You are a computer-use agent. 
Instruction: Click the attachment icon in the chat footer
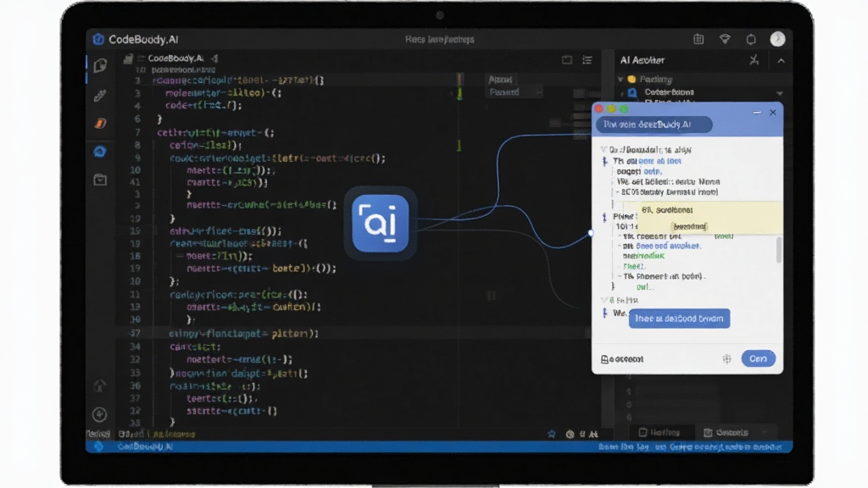604,359
